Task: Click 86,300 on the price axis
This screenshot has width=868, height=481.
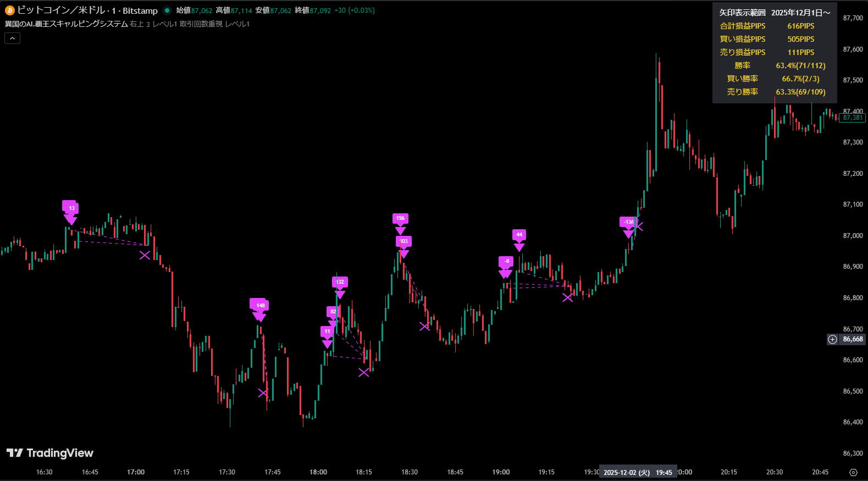Action: pyautogui.click(x=853, y=454)
